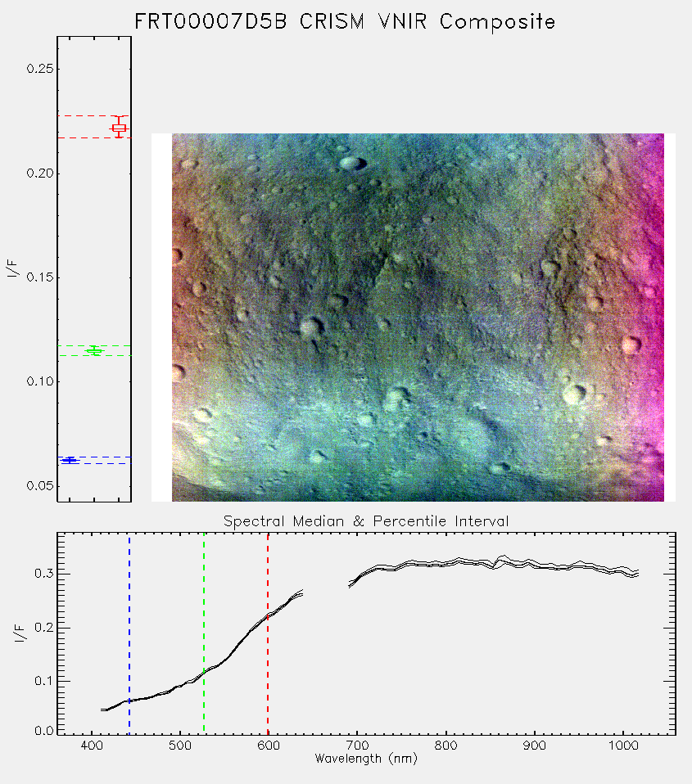
Task: Click the 0.15 tick label on box plot
Action: tap(39, 277)
